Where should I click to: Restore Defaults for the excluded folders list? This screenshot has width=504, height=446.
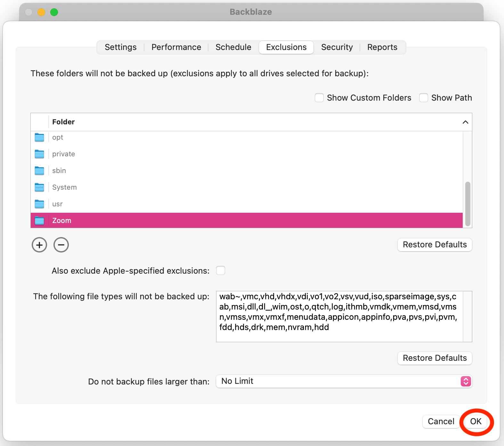pos(435,245)
